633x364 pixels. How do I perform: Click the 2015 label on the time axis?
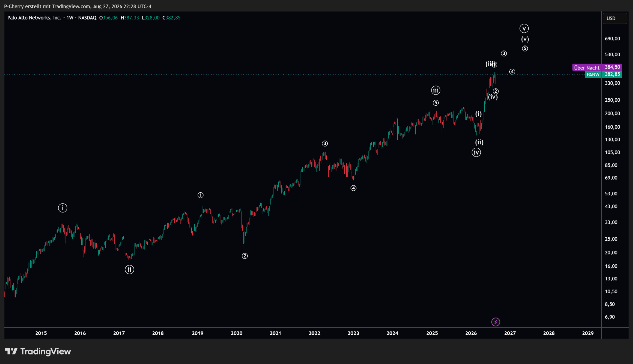pos(41,333)
